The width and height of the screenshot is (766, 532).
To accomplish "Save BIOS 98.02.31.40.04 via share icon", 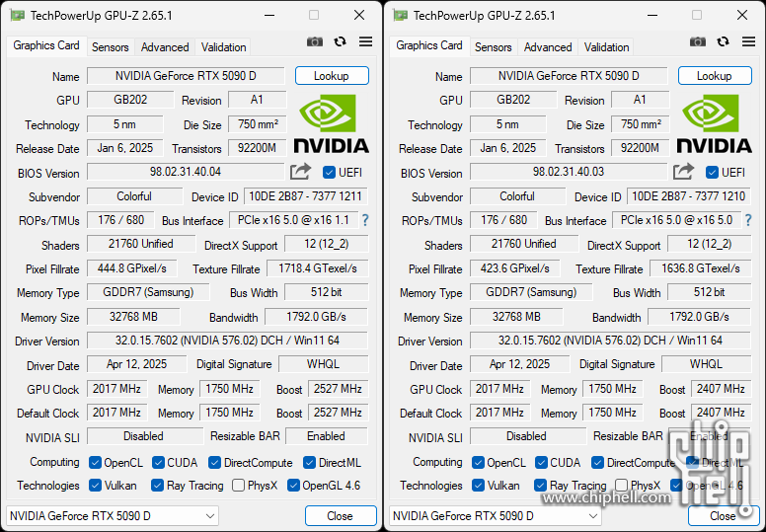I will (x=300, y=172).
